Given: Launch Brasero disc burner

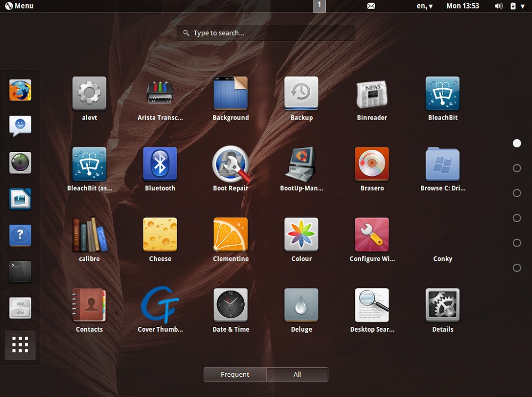Looking at the screenshot, I should click(x=372, y=164).
